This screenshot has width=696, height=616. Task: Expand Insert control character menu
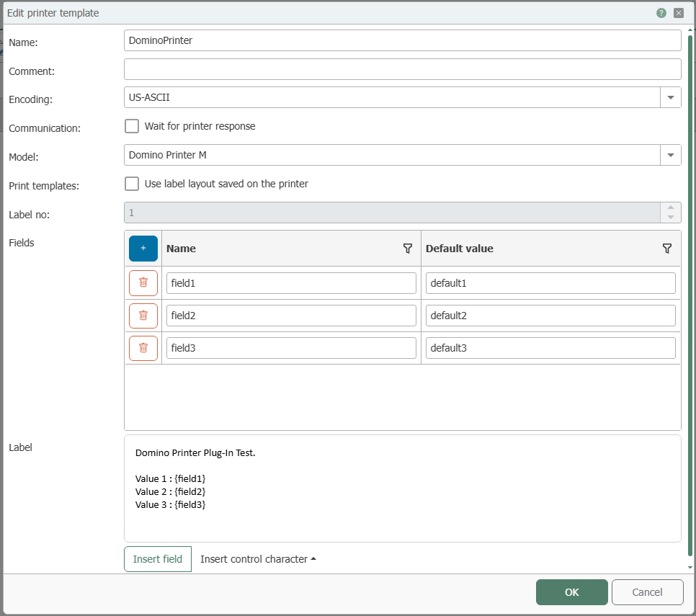point(258,559)
